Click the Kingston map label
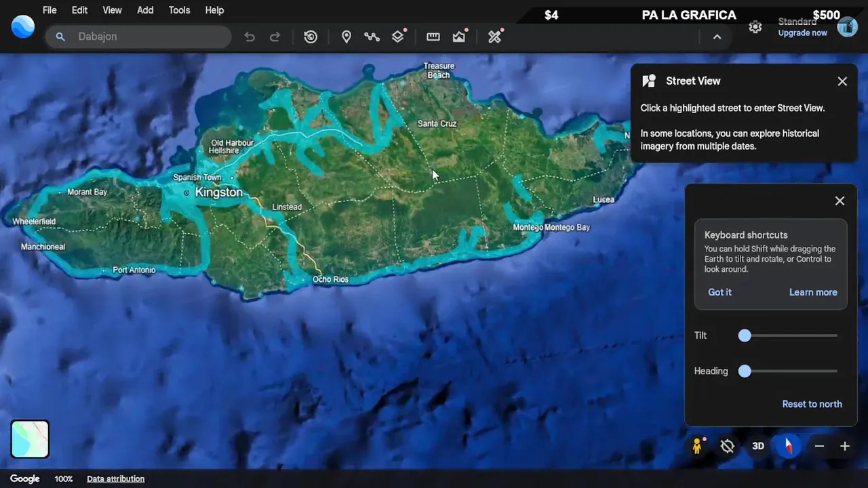868x488 pixels. coord(218,192)
